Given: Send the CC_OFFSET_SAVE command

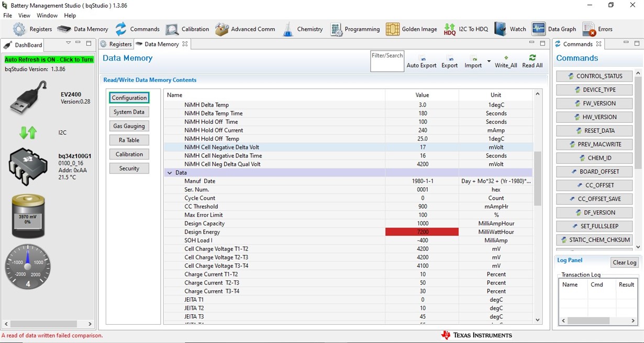Looking at the screenshot, I should click(x=594, y=199).
